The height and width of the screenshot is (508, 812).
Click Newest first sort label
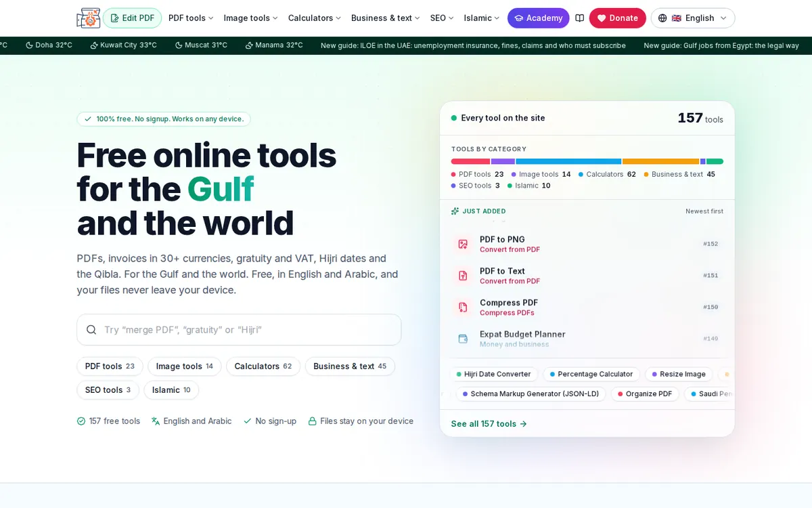tap(704, 211)
